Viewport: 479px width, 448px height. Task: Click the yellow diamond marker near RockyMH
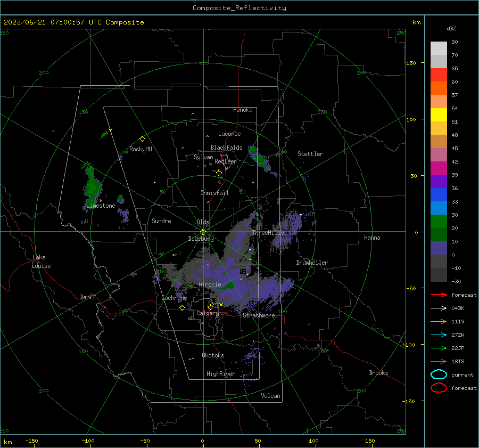click(x=142, y=139)
